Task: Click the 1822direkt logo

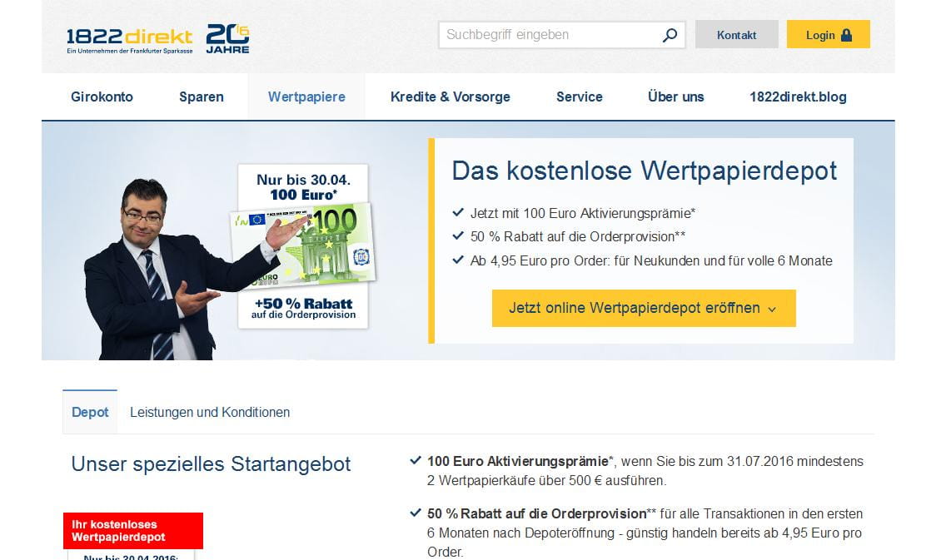Action: click(x=130, y=40)
